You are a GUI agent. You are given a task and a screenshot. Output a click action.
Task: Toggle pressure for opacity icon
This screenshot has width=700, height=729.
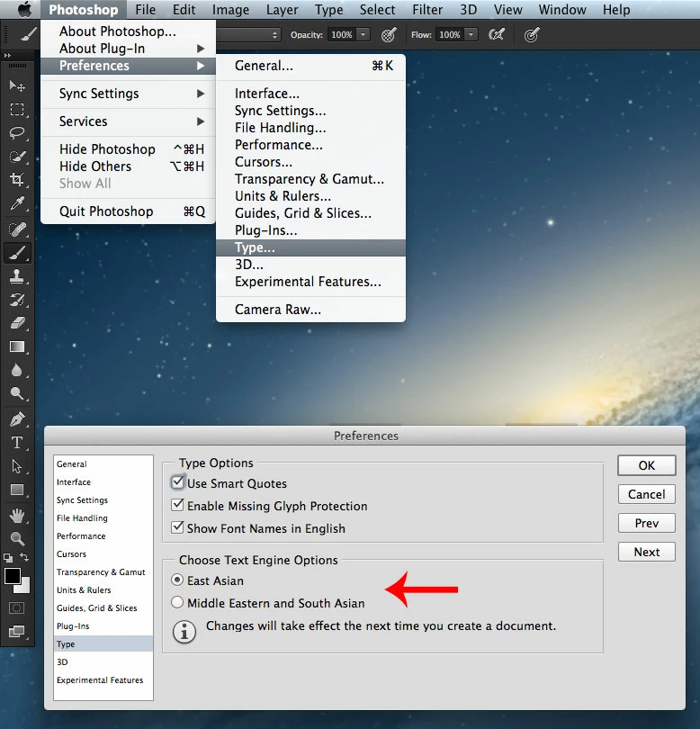pyautogui.click(x=389, y=35)
